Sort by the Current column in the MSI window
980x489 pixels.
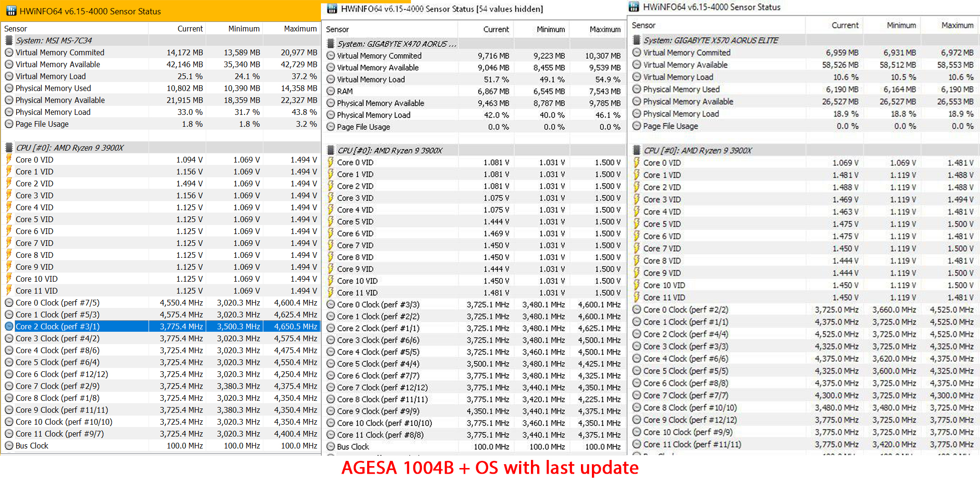point(177,29)
